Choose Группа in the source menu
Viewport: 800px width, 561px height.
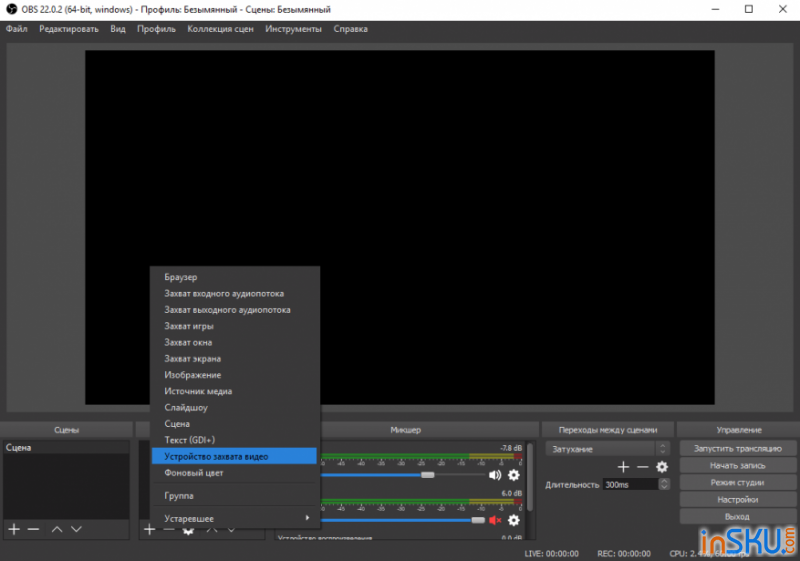pos(234,496)
